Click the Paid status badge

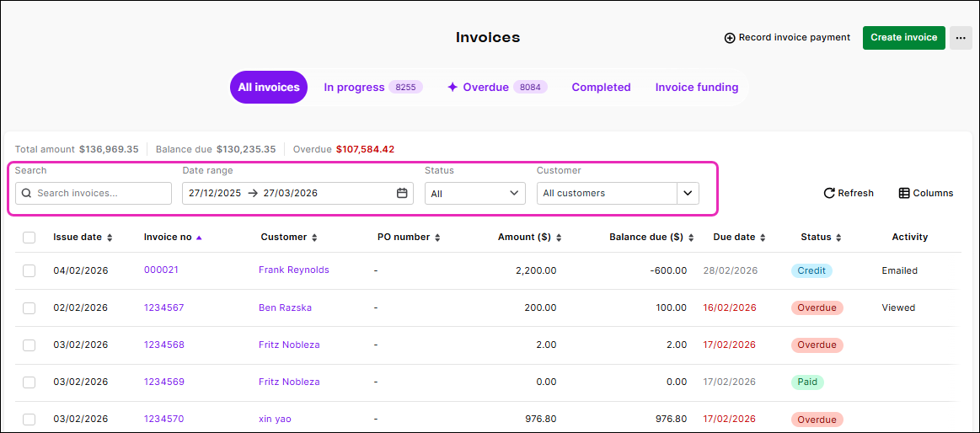(x=807, y=382)
